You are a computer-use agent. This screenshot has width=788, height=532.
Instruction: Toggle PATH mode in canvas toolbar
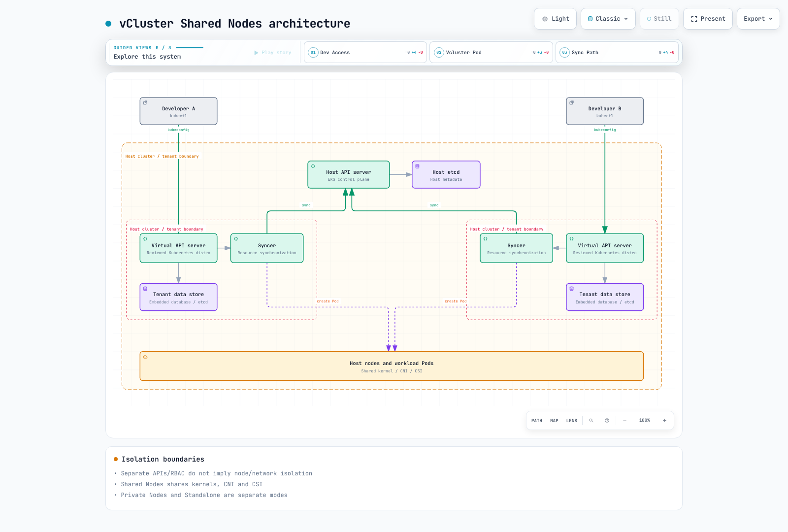[x=537, y=421]
